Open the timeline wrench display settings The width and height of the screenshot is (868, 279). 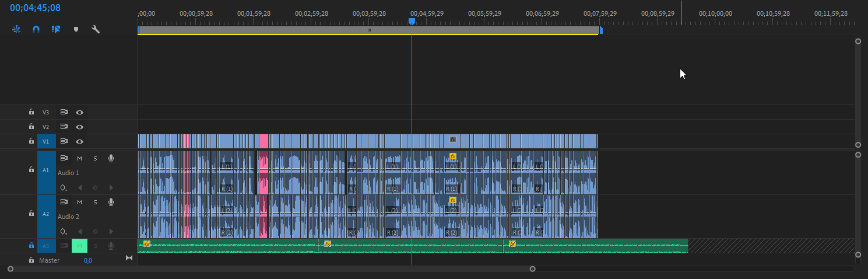coord(96,29)
